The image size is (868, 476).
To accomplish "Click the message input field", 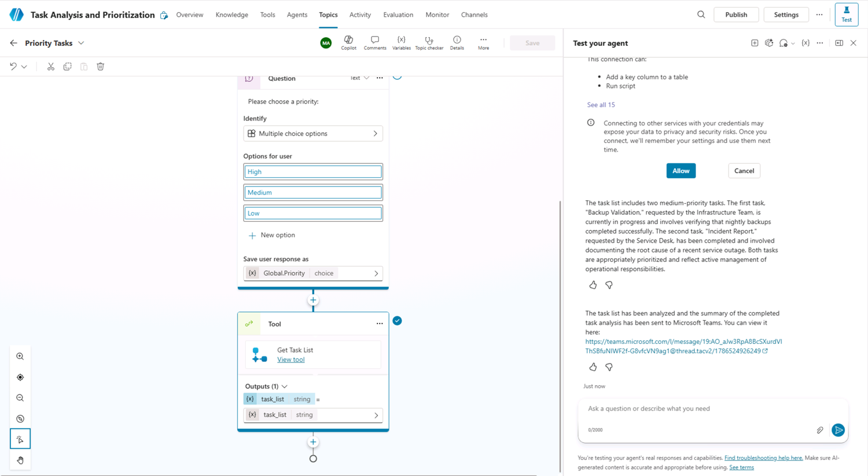I will 713,409.
